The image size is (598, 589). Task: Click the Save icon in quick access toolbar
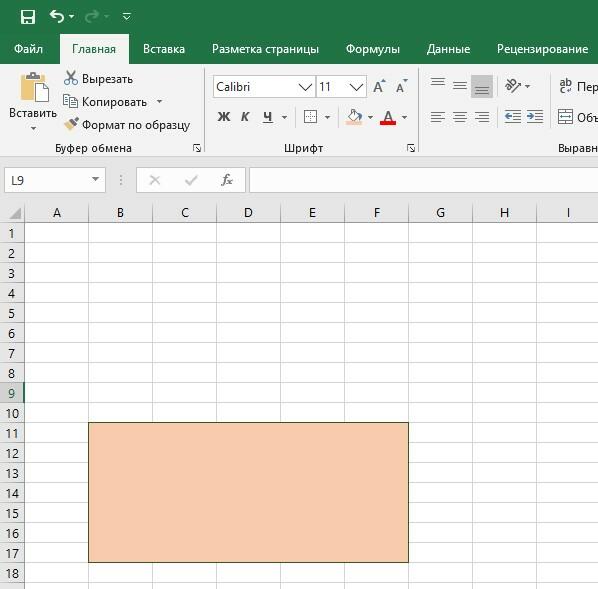28,17
